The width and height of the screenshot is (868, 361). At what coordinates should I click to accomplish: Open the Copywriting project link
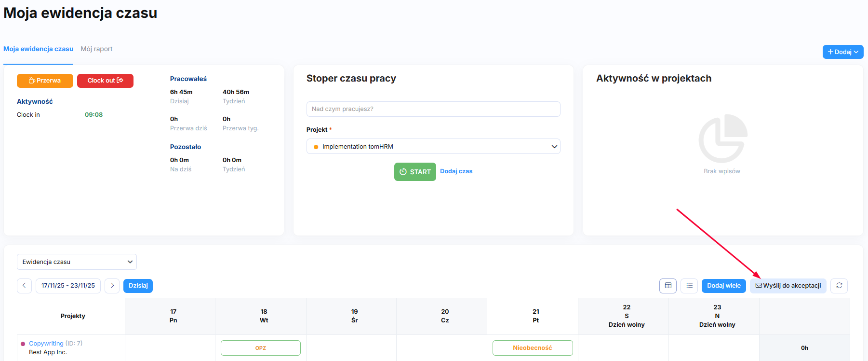point(46,344)
